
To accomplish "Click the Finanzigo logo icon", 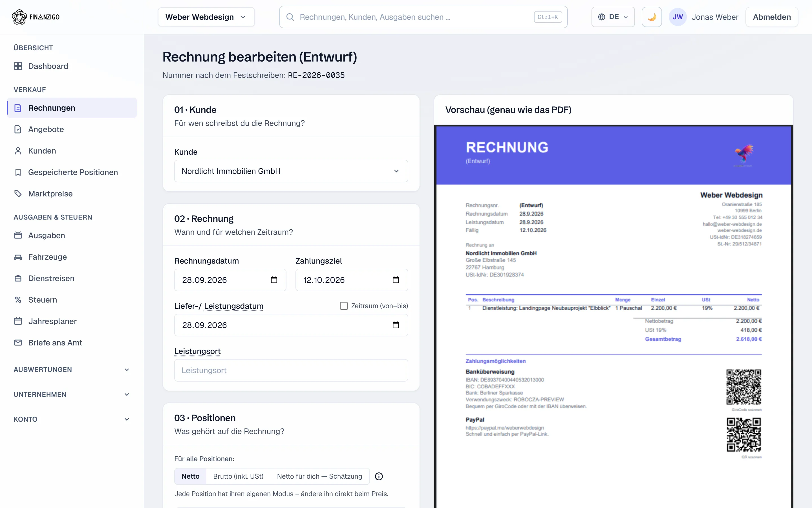I will [x=19, y=17].
